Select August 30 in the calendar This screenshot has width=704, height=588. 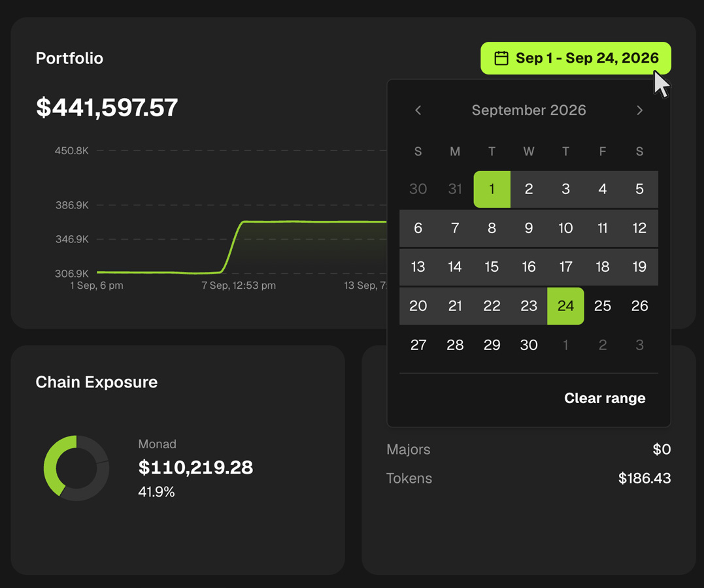418,189
